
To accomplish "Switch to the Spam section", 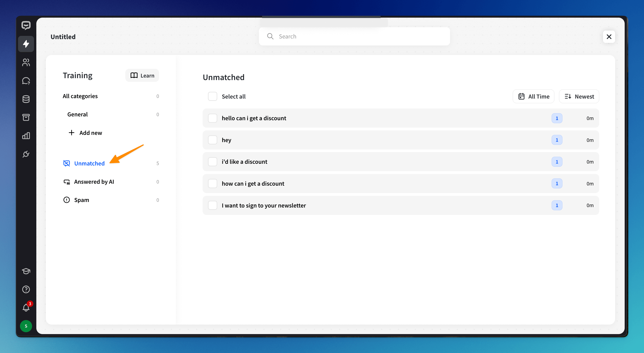I will click(82, 200).
